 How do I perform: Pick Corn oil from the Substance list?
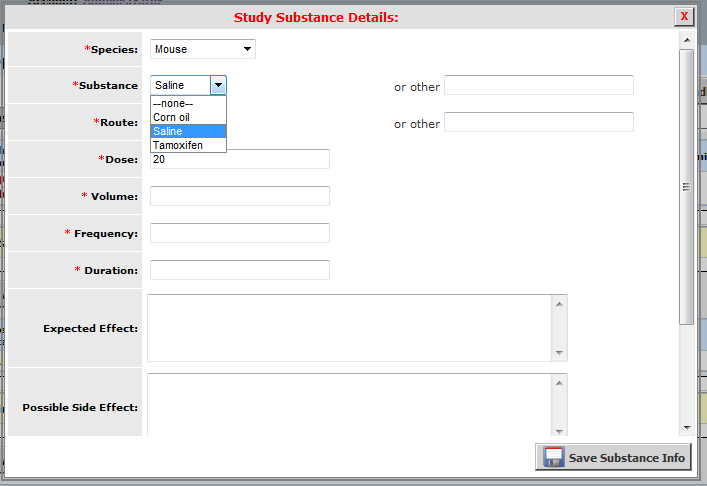coord(188,117)
